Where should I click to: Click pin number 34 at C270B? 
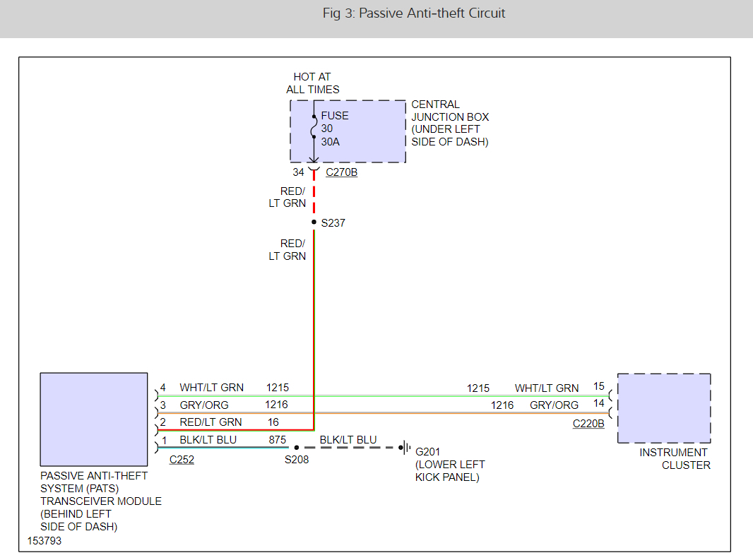(298, 172)
